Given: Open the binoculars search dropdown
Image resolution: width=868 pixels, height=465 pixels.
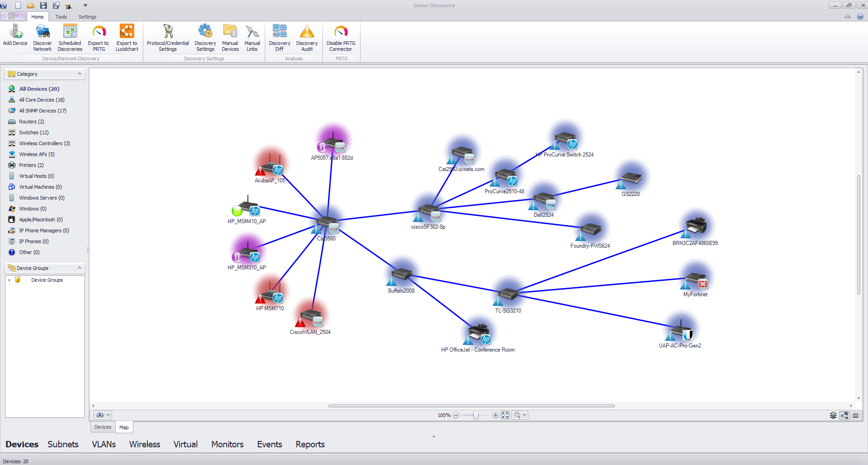Looking at the screenshot, I should coord(109,415).
